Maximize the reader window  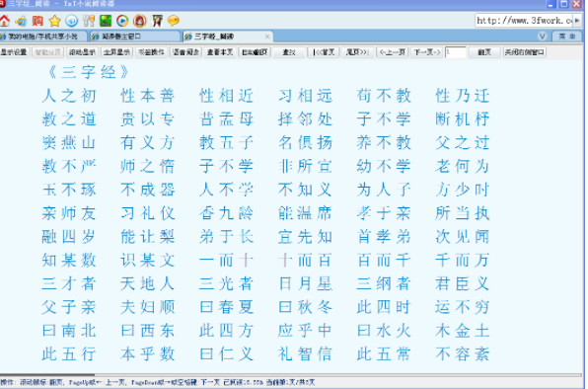[563, 4]
